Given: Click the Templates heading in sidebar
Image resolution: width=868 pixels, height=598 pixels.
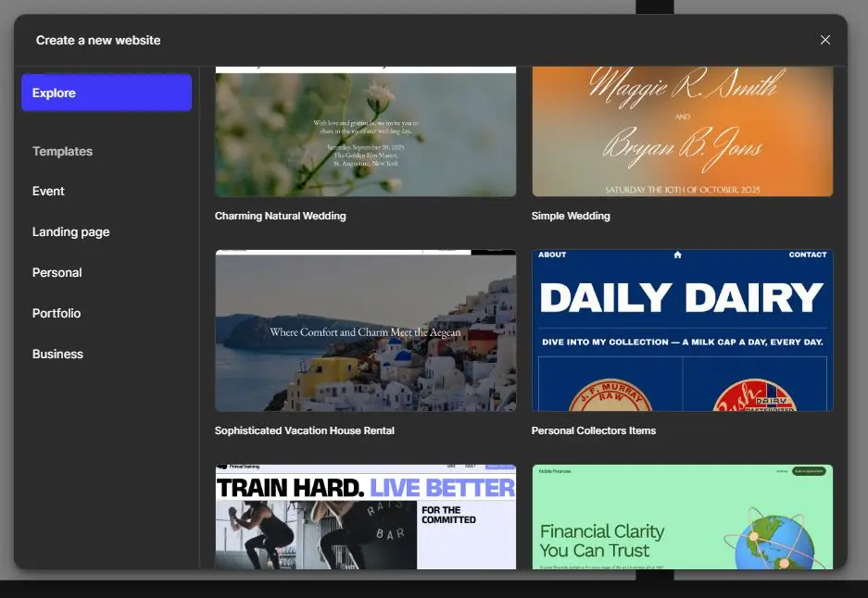Looking at the screenshot, I should tap(63, 151).
